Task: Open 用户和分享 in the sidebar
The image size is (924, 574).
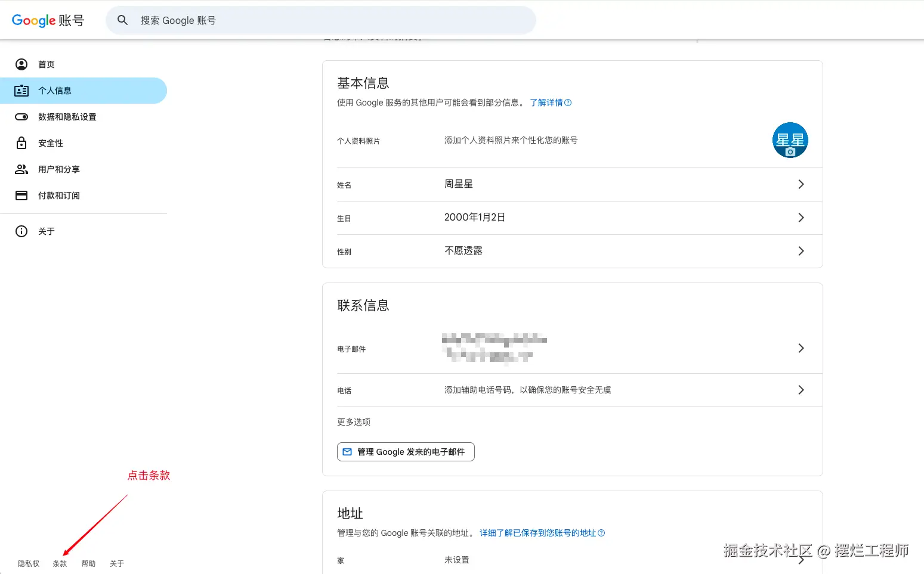Action: [x=84, y=169]
